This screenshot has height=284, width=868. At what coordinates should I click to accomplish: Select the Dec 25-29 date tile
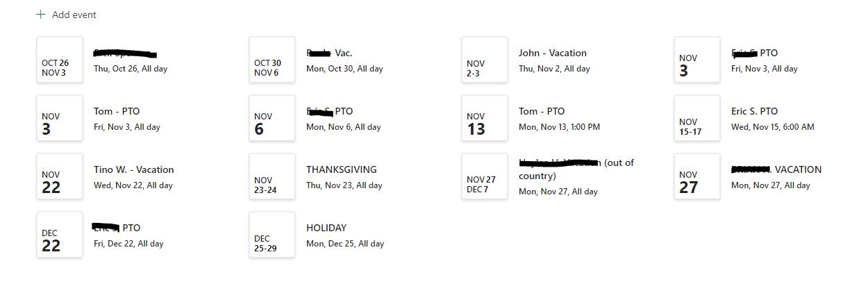[x=272, y=235]
